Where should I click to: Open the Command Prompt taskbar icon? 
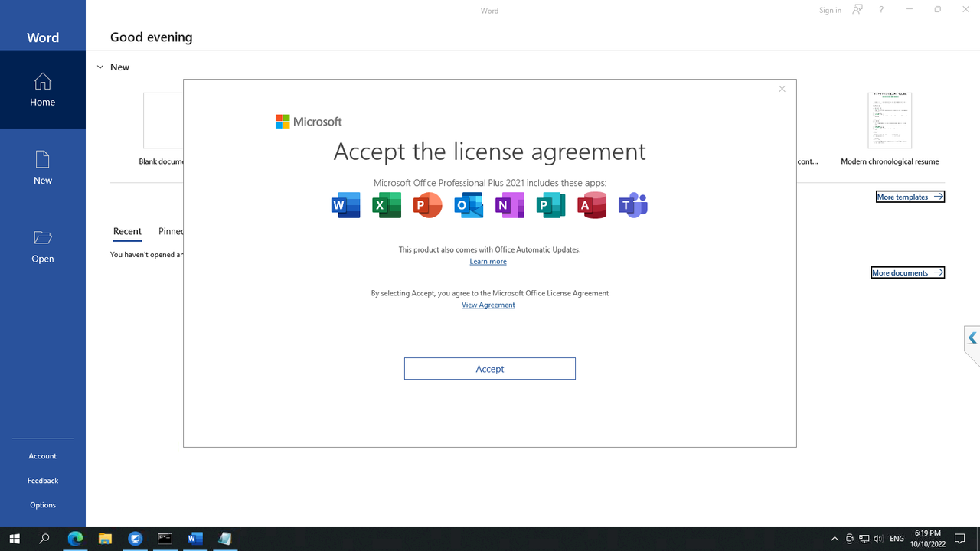pyautogui.click(x=165, y=539)
